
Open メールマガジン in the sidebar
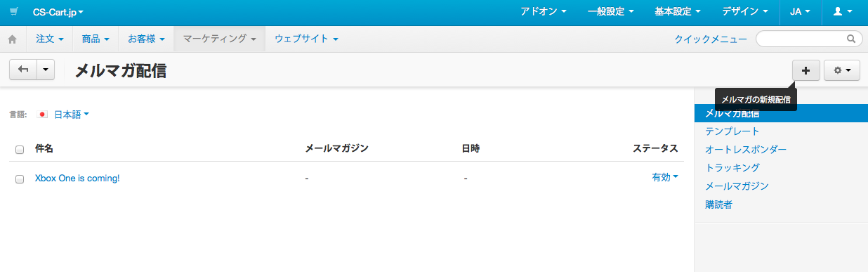coord(737,186)
